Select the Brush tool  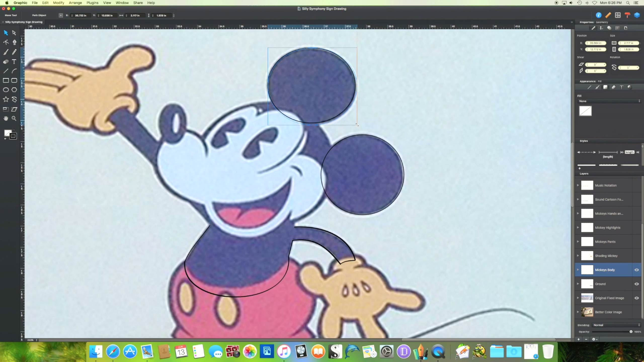pos(6,52)
